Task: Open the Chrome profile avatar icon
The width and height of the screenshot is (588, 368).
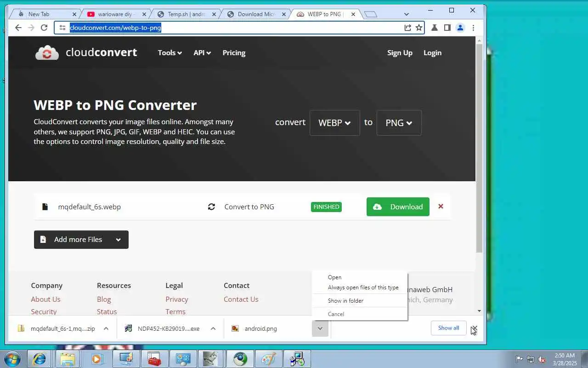Action: 460,28
